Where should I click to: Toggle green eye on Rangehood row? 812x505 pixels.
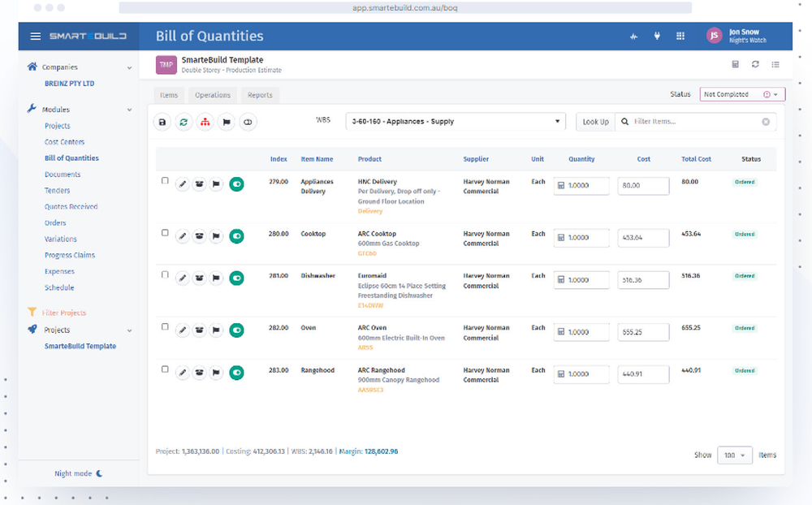click(236, 373)
